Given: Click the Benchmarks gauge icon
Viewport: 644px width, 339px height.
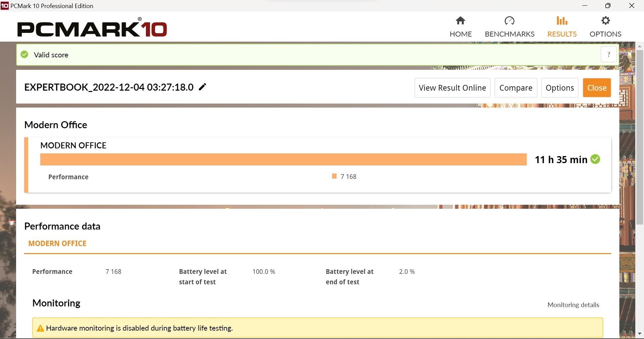Looking at the screenshot, I should [x=509, y=21].
